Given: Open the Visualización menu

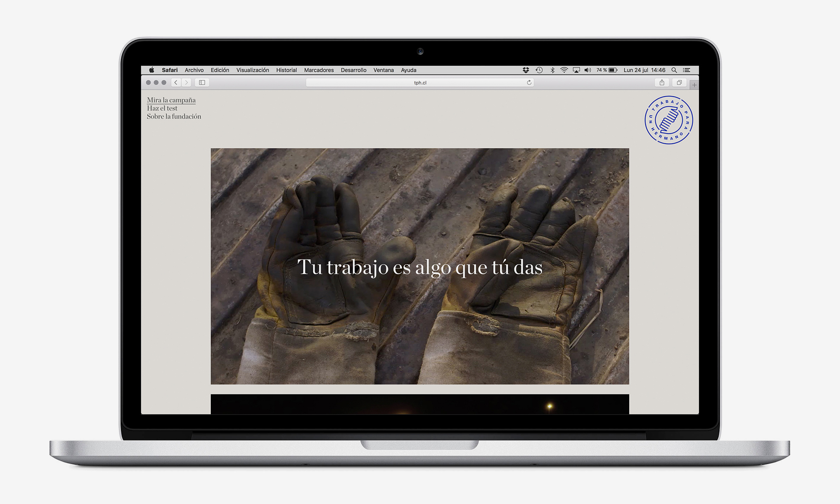Looking at the screenshot, I should coord(253,70).
